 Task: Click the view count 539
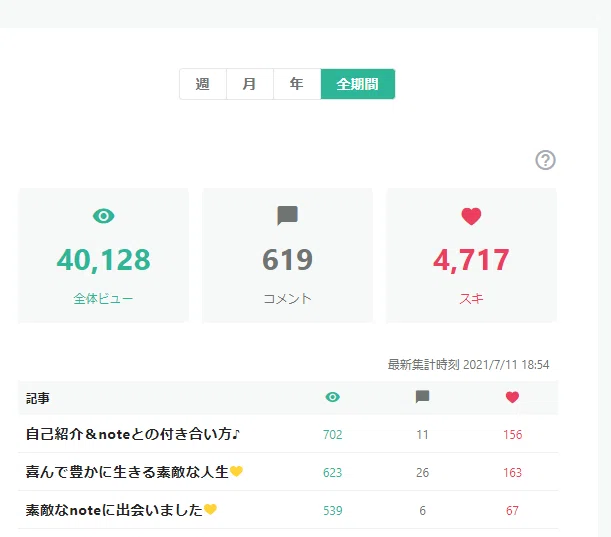(x=332, y=511)
